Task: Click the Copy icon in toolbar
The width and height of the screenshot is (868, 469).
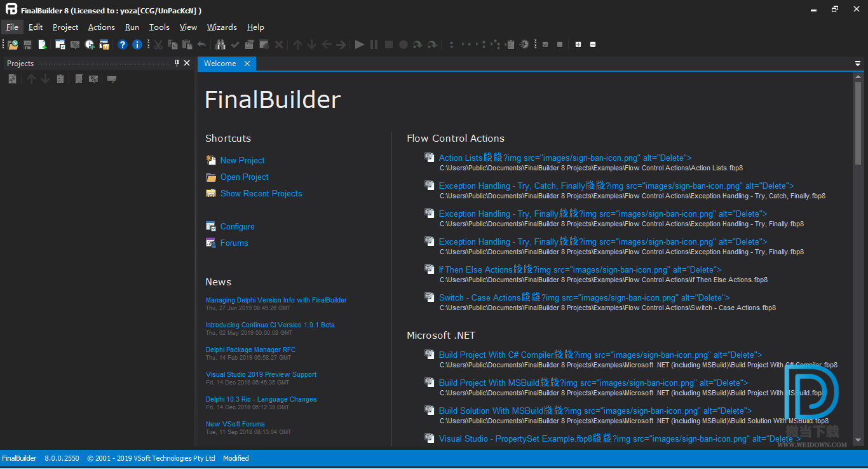Action: pos(172,44)
